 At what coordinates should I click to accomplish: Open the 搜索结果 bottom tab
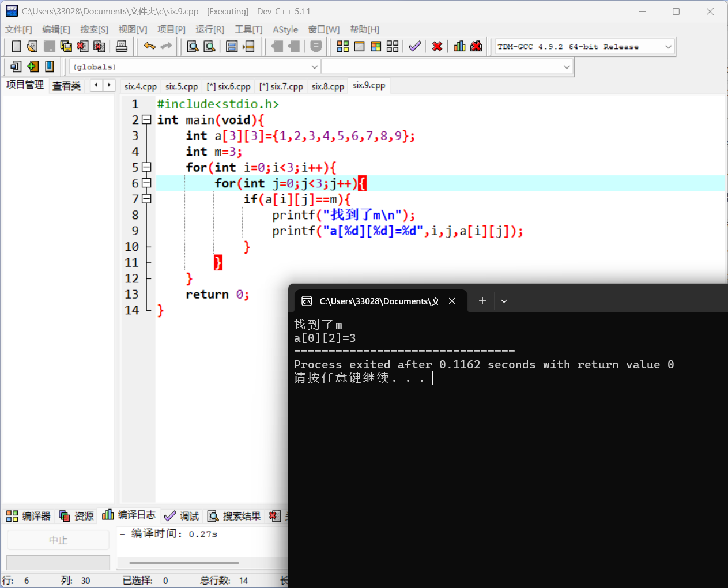click(x=234, y=516)
